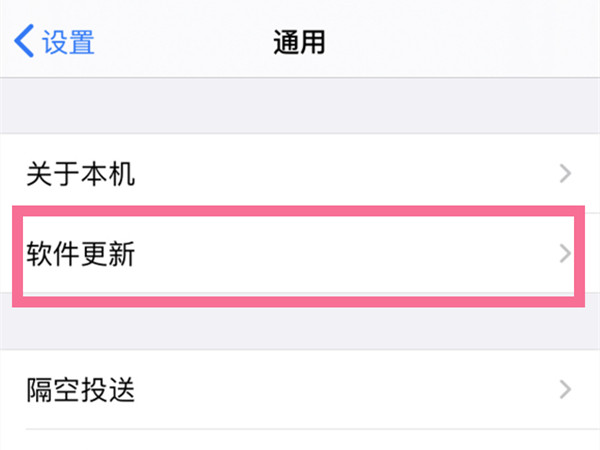Viewport: 600px width, 450px height.
Task: Tap the gray gap above 关于本机
Action: pyautogui.click(x=300, y=106)
